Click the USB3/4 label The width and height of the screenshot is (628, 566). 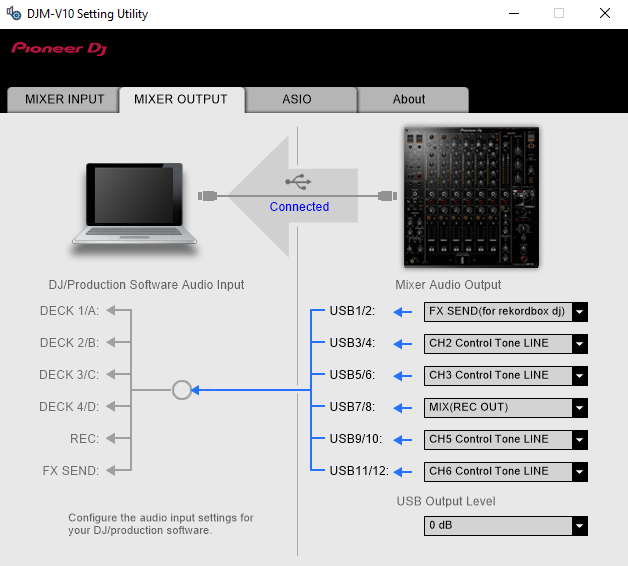[x=352, y=343]
